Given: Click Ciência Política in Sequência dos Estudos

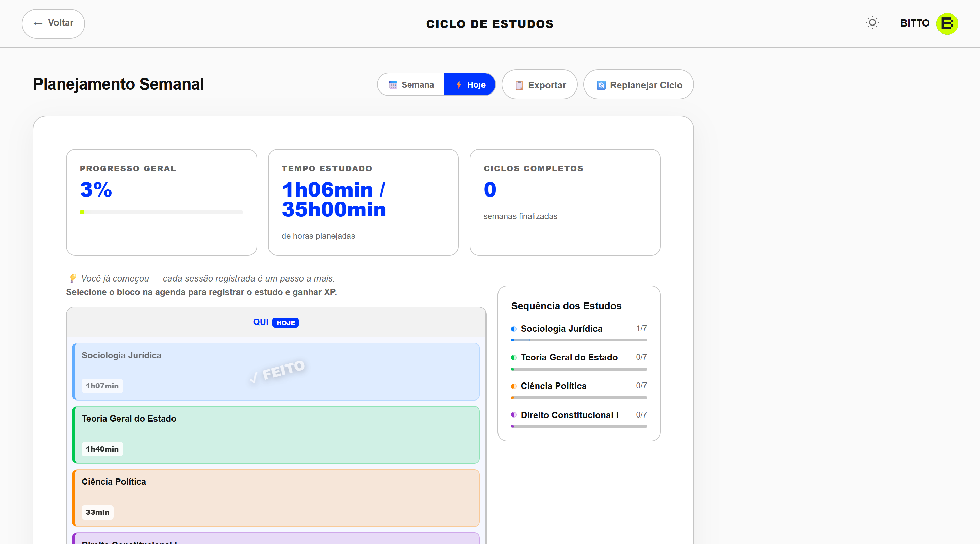Looking at the screenshot, I should (x=554, y=386).
